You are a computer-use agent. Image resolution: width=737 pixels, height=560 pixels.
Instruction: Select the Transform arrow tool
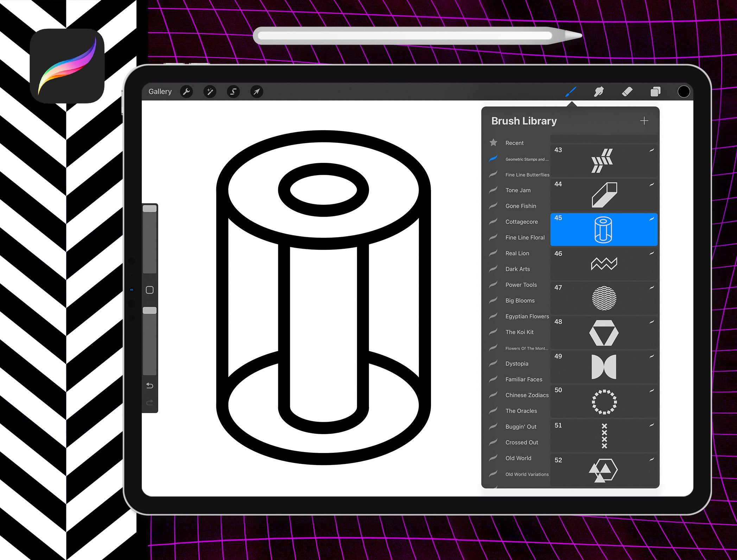[256, 91]
